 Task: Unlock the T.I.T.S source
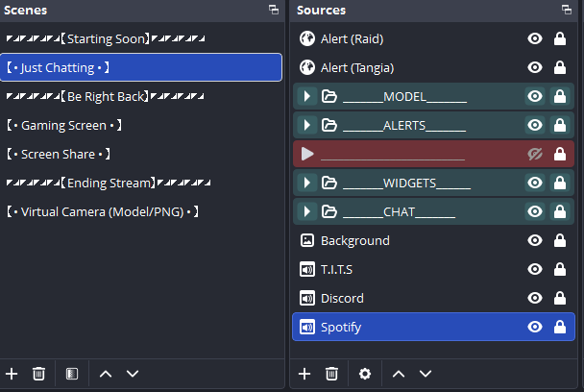[560, 269]
